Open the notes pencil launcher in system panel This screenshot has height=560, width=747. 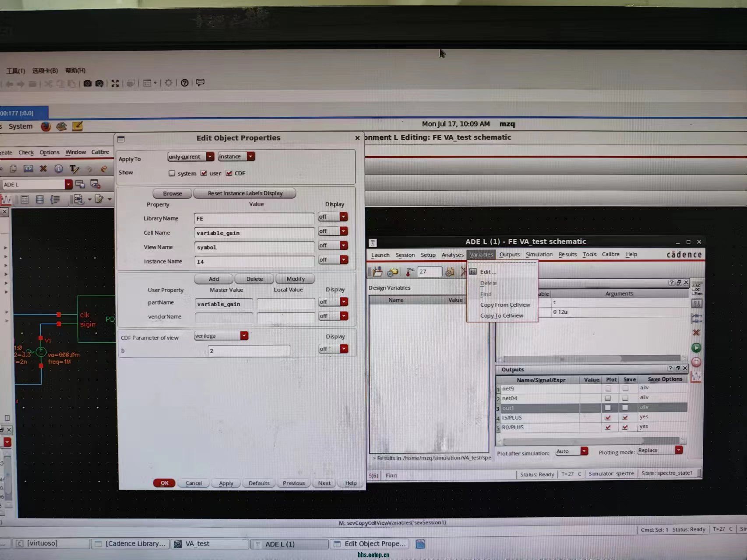click(77, 126)
